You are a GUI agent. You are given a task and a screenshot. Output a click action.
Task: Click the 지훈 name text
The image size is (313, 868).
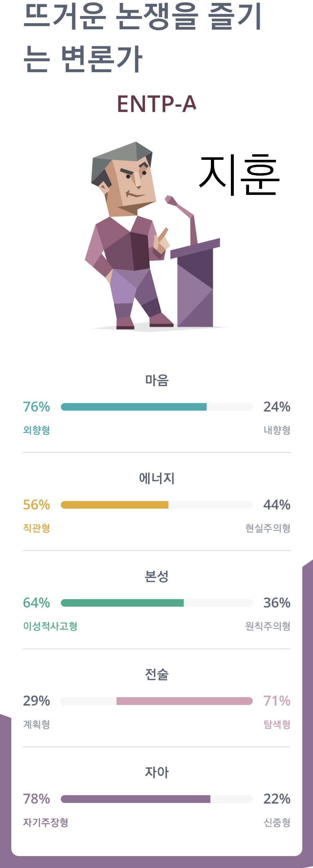[239, 175]
